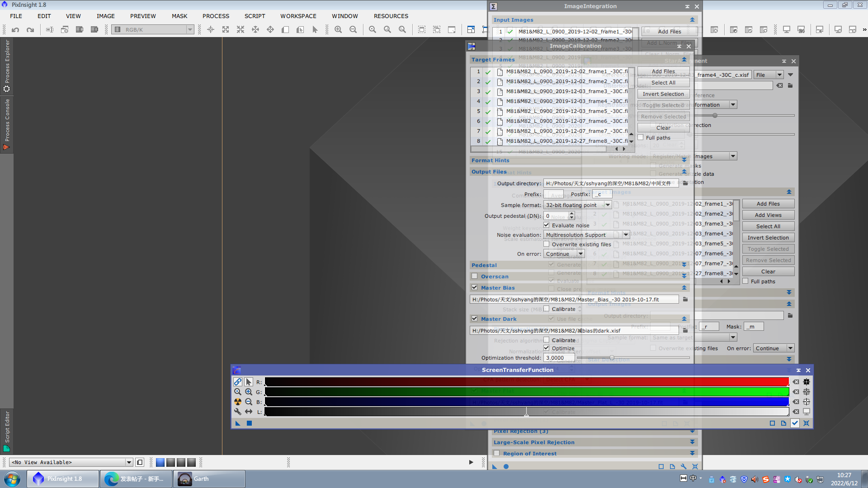Image resolution: width=868 pixels, height=488 pixels.
Task: Open the On error dropdown in ImageCalibration
Action: tap(564, 254)
